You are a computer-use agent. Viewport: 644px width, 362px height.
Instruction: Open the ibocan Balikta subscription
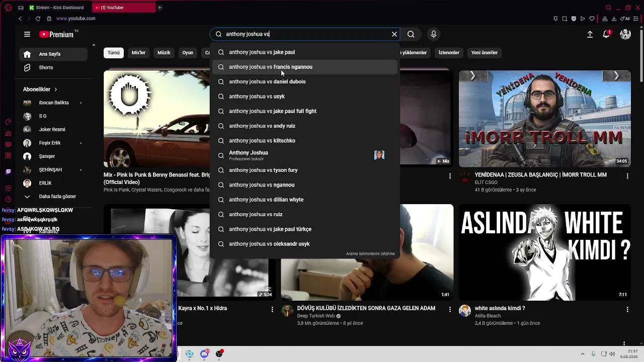point(54,103)
